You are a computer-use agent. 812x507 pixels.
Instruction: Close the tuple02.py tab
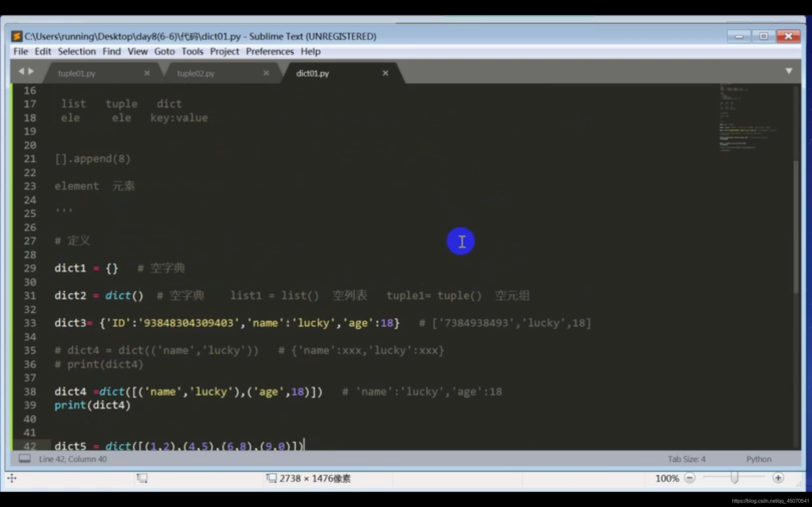click(266, 73)
